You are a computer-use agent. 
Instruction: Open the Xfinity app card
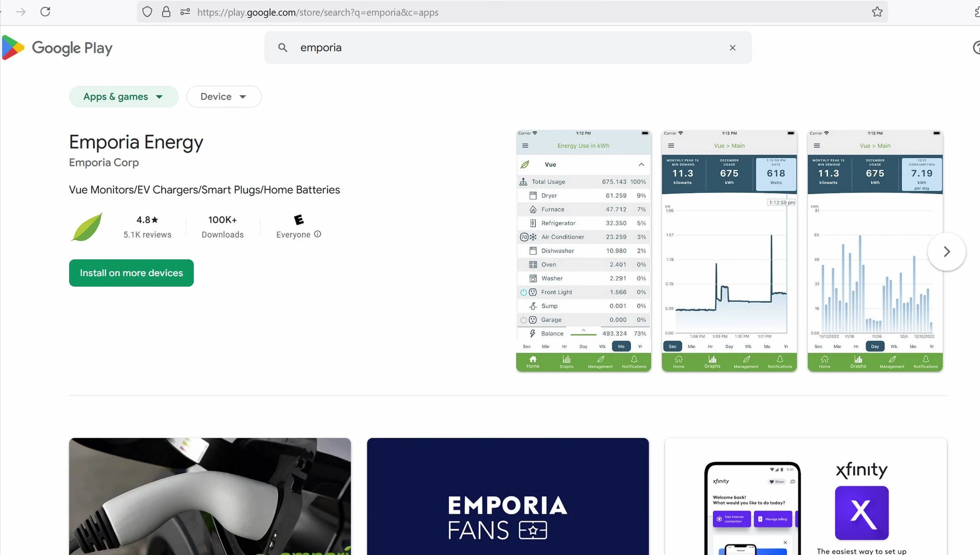(x=805, y=496)
